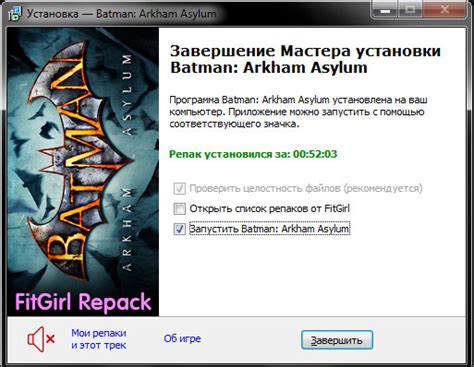Click label 'Запустить Batman: Arkham Asylum'
This screenshot has height=367, width=474.
[269, 229]
